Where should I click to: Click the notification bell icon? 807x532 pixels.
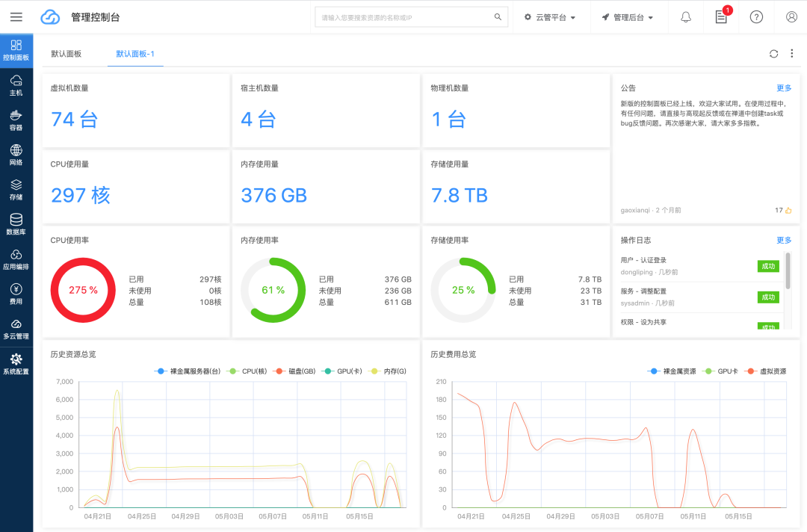click(x=686, y=17)
